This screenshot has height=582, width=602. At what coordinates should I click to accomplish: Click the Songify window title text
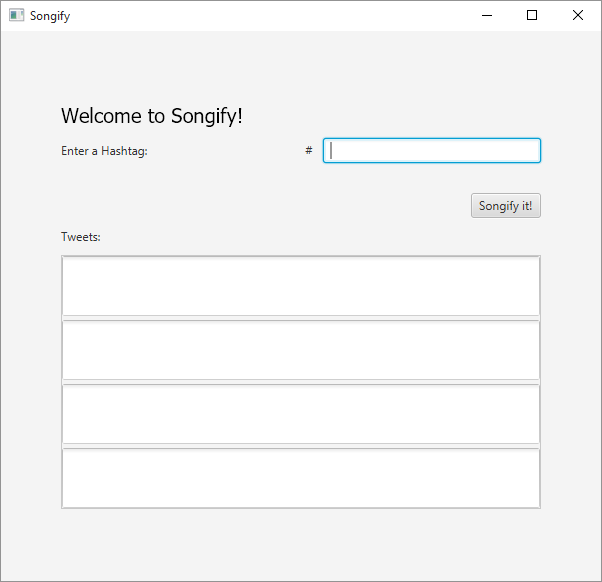click(50, 16)
